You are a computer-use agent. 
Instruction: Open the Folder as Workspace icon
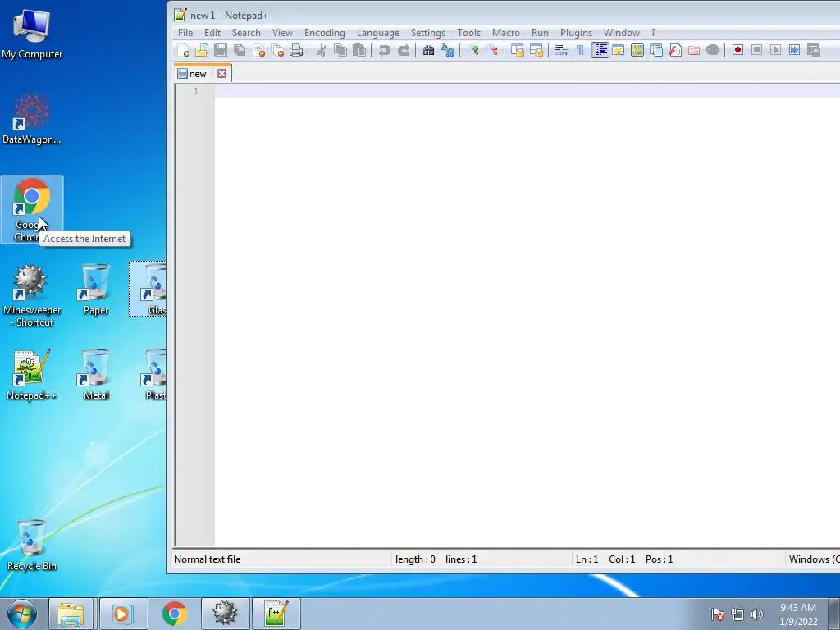694,50
